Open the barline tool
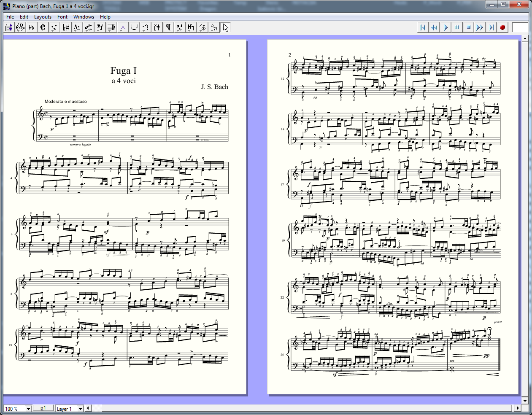Viewport: 532px width, 415px height. pos(111,28)
